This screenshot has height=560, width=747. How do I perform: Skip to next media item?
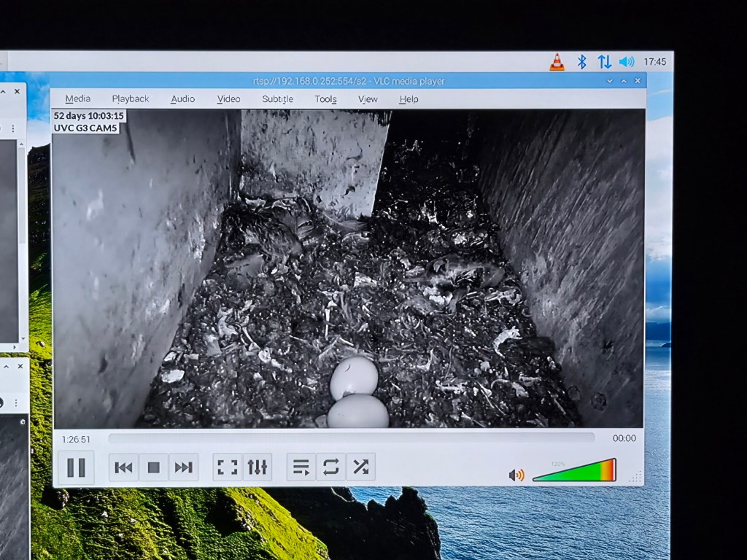coord(183,467)
